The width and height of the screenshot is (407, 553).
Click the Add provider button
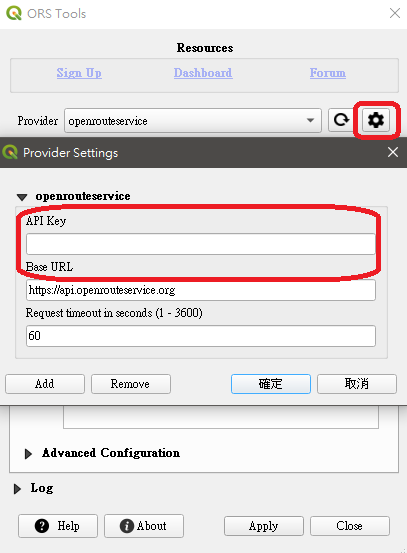[45, 384]
